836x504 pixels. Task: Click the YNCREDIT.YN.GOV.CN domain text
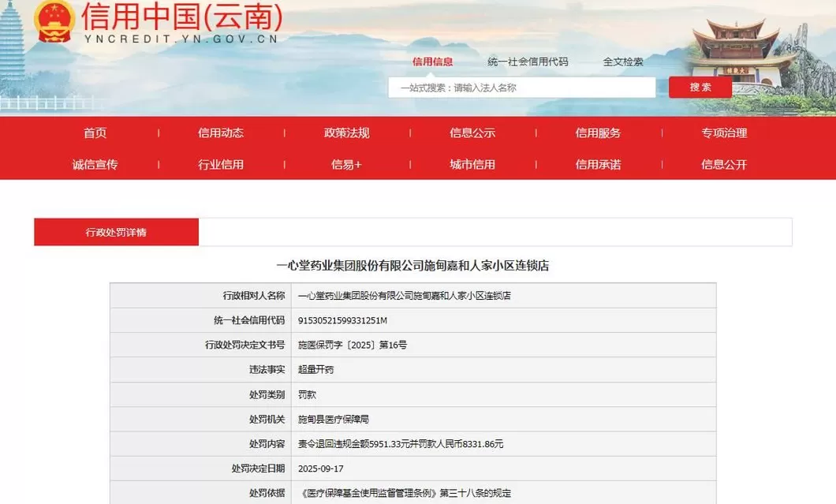pos(181,39)
